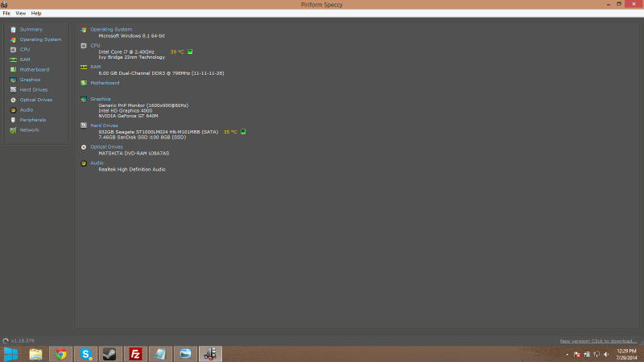Open the Graphics monitor icon in sidebar
This screenshot has height=362, width=644.
(x=13, y=80)
